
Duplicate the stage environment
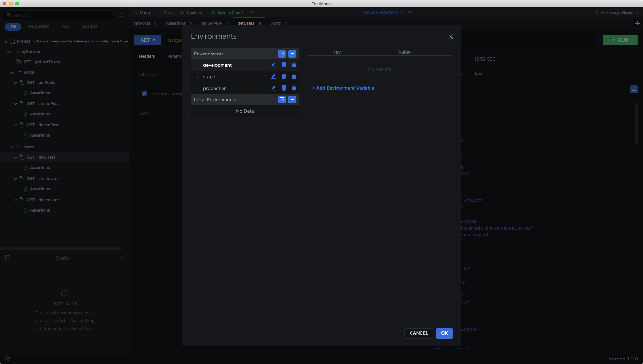283,77
